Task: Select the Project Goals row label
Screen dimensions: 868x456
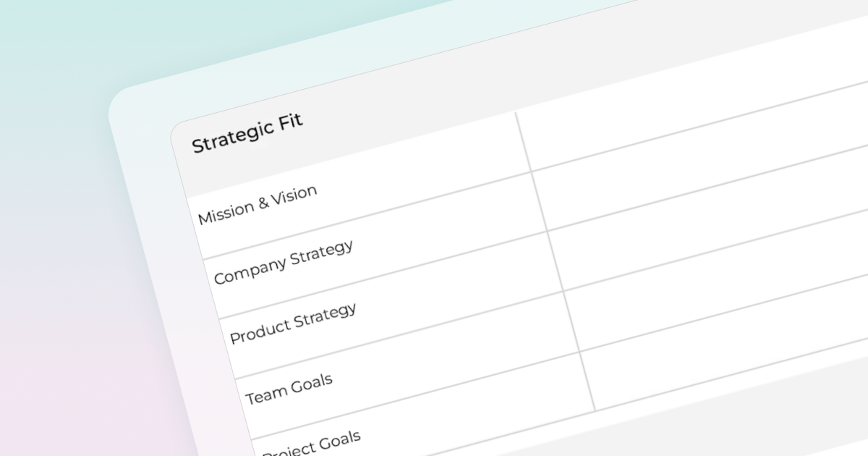Action: [311, 443]
